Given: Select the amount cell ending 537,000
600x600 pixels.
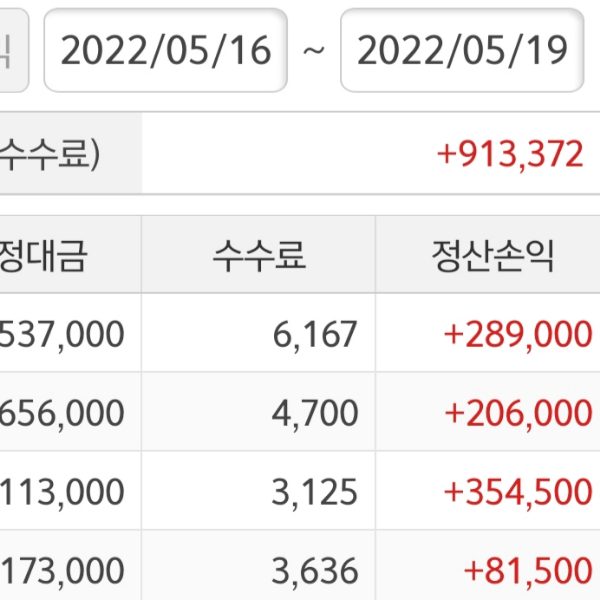Looking at the screenshot, I should [62, 334].
